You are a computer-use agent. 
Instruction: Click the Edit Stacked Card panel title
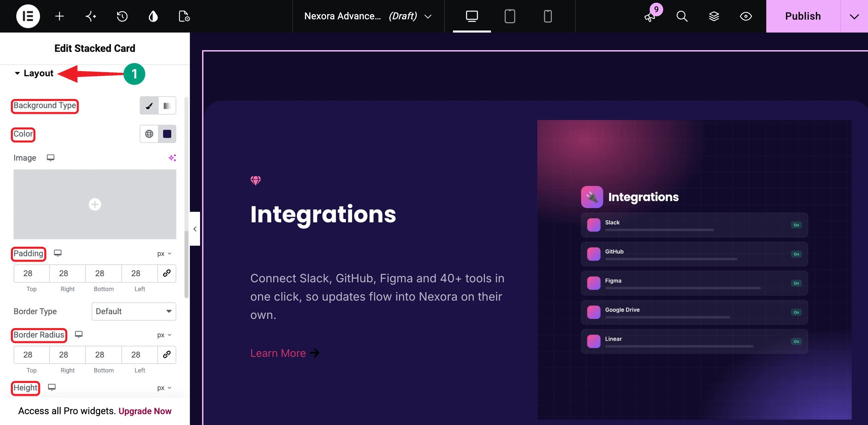tap(95, 48)
